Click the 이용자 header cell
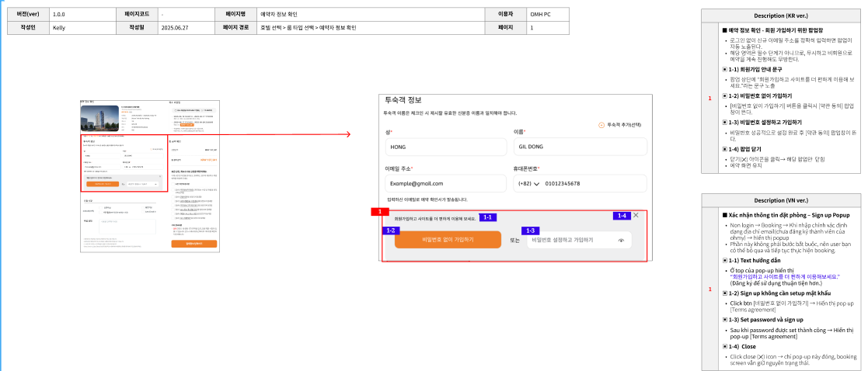The width and height of the screenshot is (868, 371). [506, 15]
